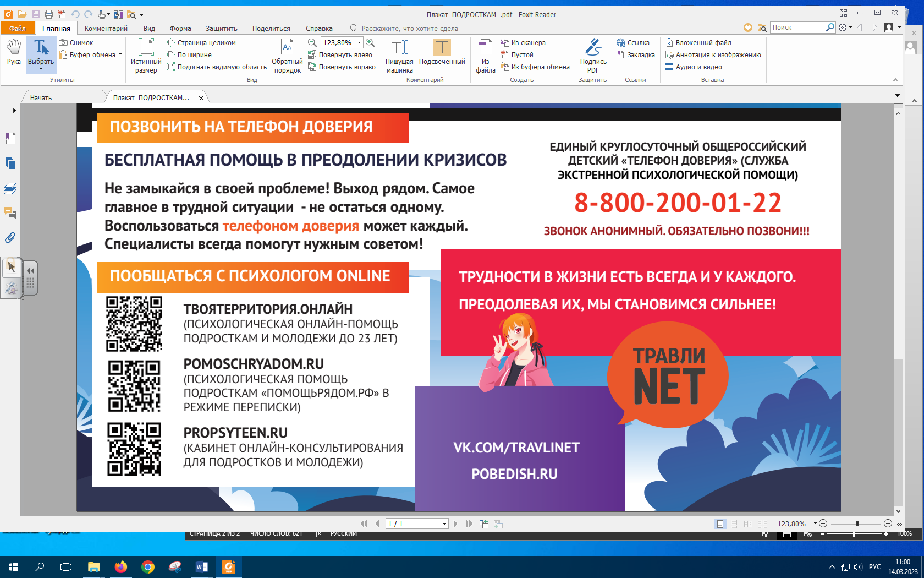Viewport: 924px width, 578px height.
Task: Open the comments panel in left sidebar
Action: [10, 212]
